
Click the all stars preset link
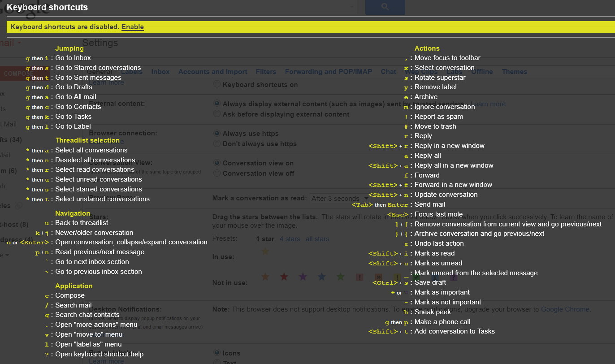point(317,239)
